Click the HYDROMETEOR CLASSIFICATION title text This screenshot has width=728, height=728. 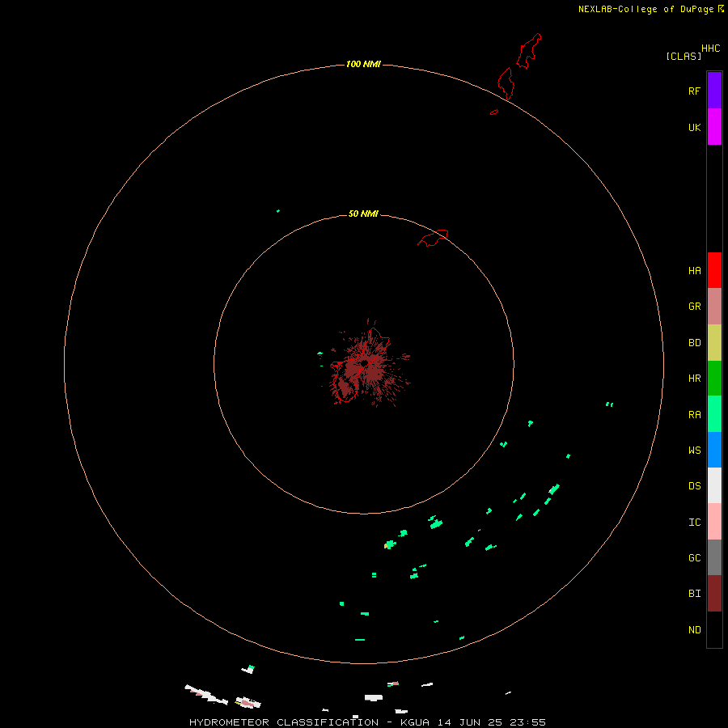[284, 722]
